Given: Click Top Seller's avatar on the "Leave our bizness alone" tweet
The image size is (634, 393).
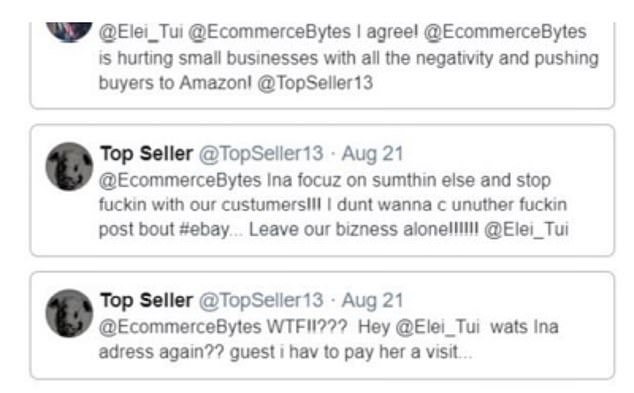Looking at the screenshot, I should pos(69,167).
